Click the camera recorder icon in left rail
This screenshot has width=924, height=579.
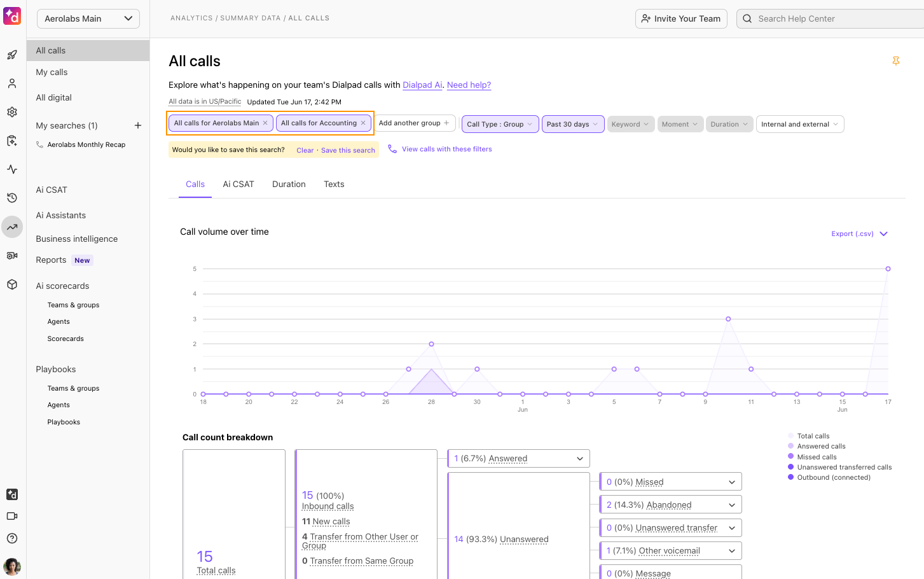[x=12, y=256]
